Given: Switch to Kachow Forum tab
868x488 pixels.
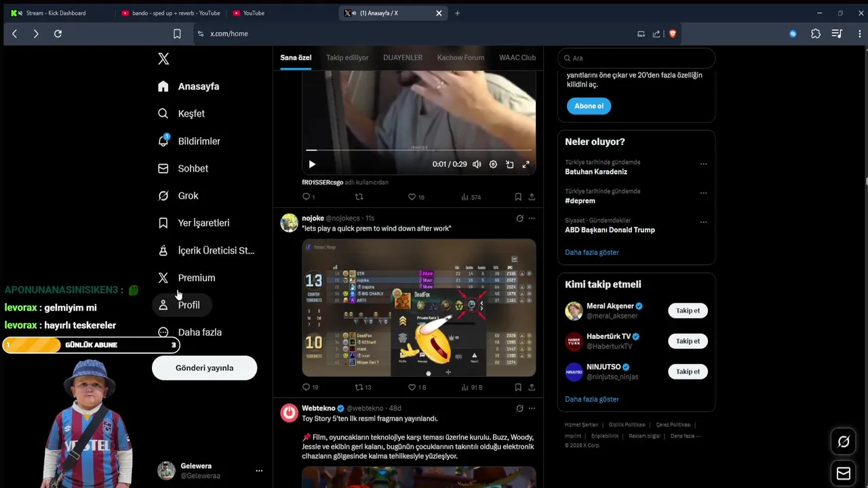Looking at the screenshot, I should pos(460,58).
